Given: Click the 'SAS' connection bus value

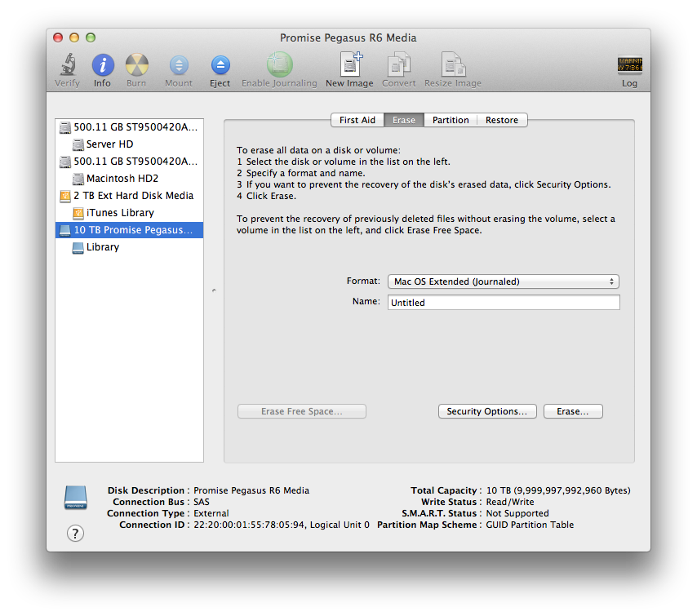Looking at the screenshot, I should pos(202,502).
